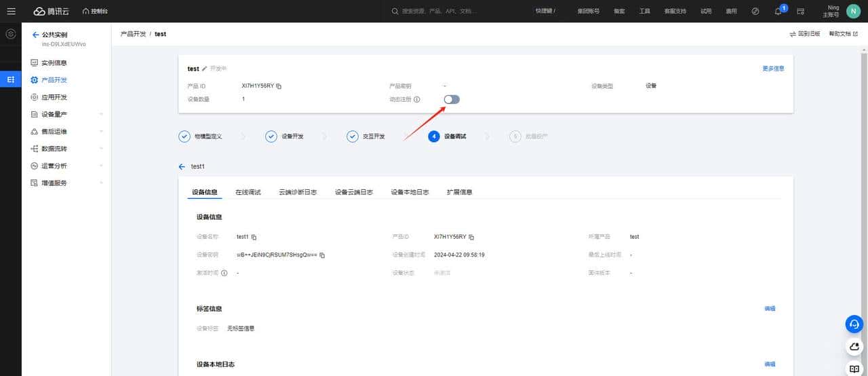
Task: Open the notification bell
Action: (778, 12)
